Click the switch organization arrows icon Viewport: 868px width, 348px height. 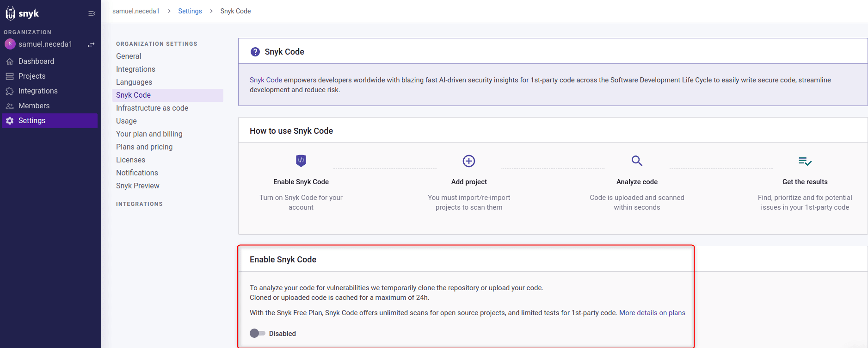coord(91,44)
